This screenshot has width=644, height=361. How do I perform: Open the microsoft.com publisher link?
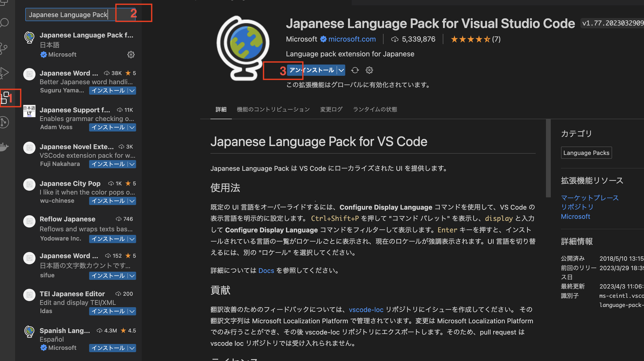coord(352,39)
